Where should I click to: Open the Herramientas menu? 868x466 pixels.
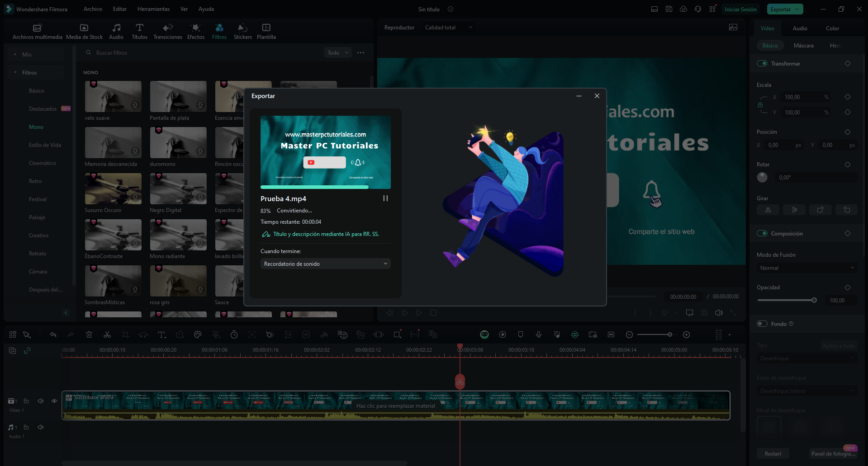click(153, 9)
